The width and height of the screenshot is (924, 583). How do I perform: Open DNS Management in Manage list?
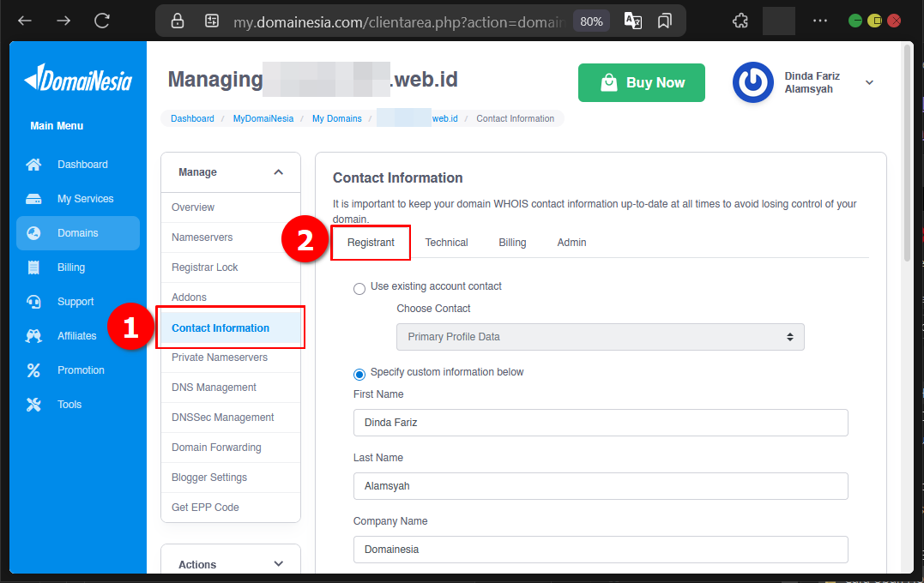[231, 388]
